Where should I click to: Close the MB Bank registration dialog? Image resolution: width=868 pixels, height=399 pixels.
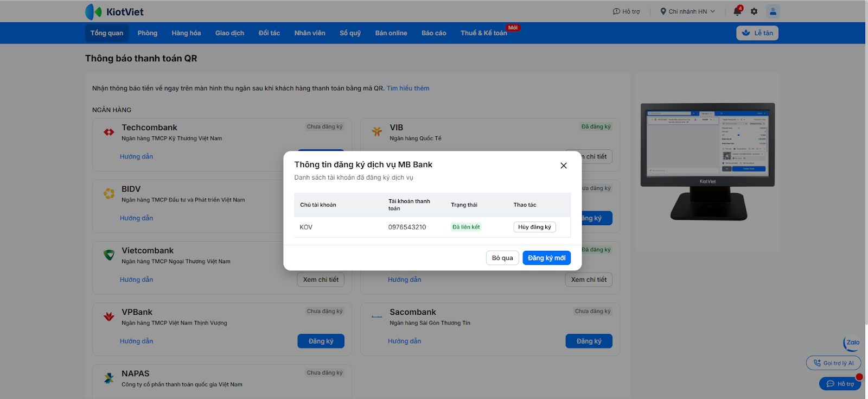point(564,166)
